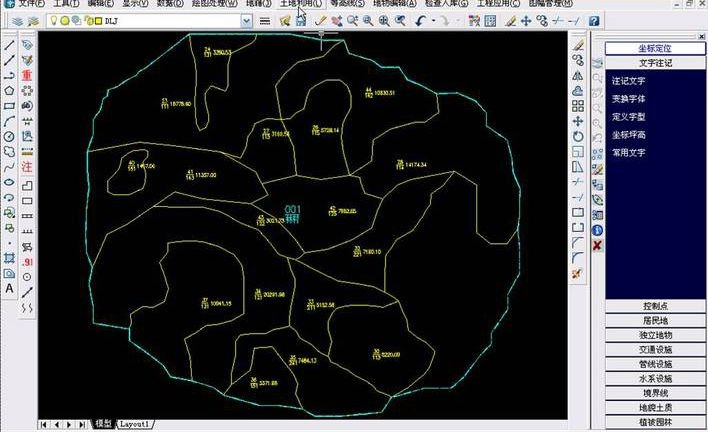This screenshot has height=432, width=708.
Task: Click the 独立地物 panel button
Action: coord(655,335)
